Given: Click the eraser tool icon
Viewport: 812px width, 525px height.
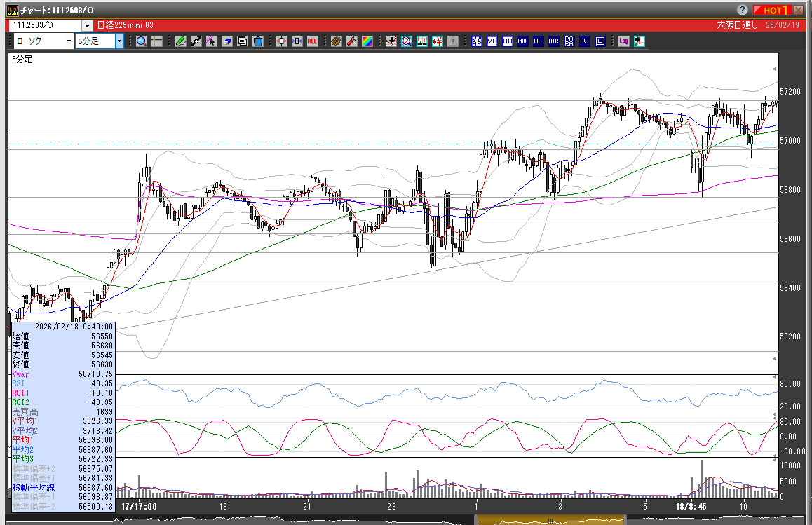Looking at the screenshot, I should click(x=226, y=41).
